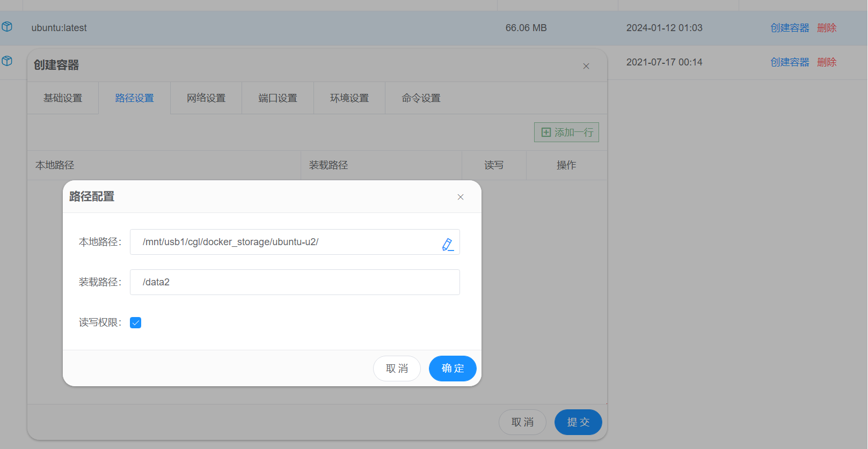Cancel the 路径配置 dialog via 取消

point(397,369)
